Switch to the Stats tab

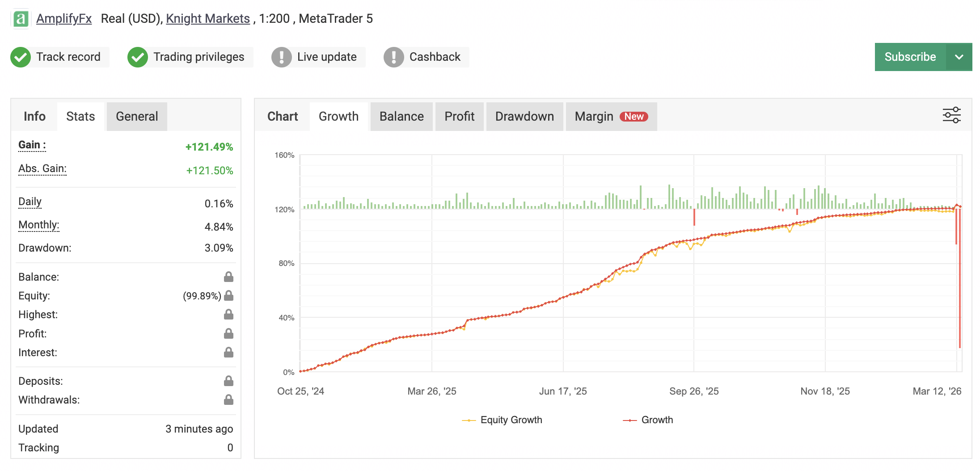pyautogui.click(x=80, y=116)
